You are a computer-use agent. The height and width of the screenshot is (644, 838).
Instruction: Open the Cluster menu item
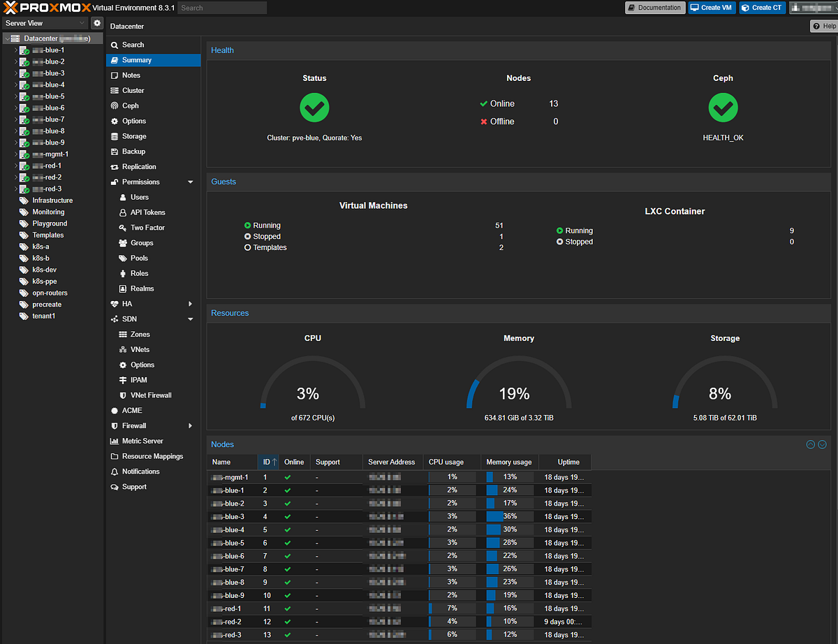tap(133, 91)
